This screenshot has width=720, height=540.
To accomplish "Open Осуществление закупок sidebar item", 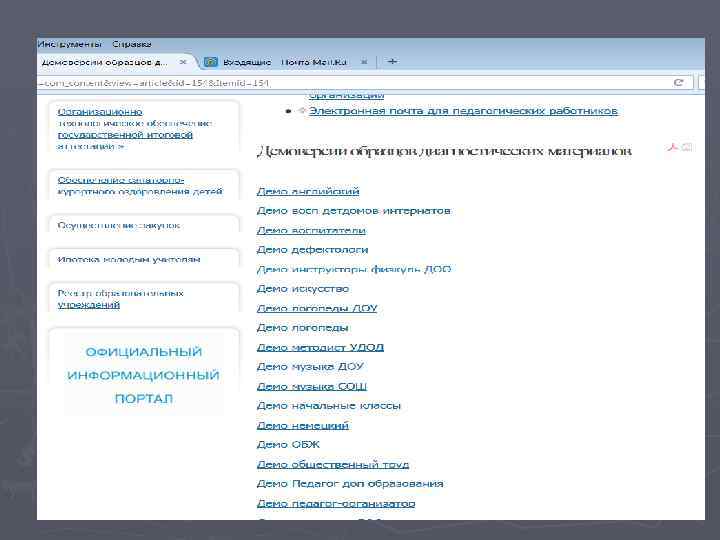I will (118, 225).
